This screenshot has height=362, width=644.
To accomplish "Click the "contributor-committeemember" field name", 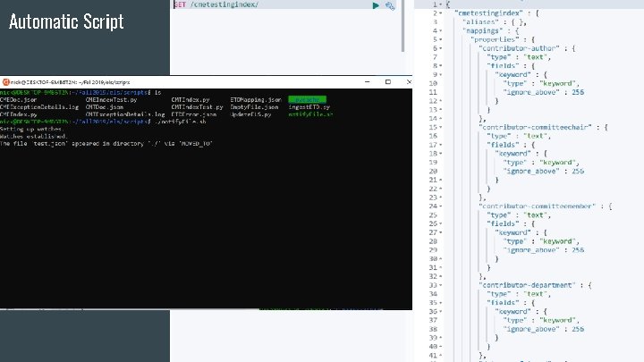I will click(x=538, y=206).
